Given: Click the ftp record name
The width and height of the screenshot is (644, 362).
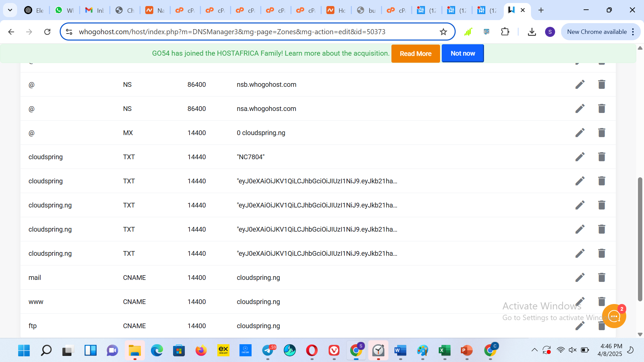Looking at the screenshot, I should coord(33,326).
